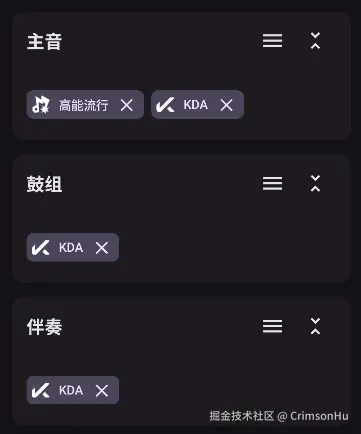Image resolution: width=361 pixels, height=434 pixels.
Task: Select the 伴奏 section title
Action: pos(44,327)
